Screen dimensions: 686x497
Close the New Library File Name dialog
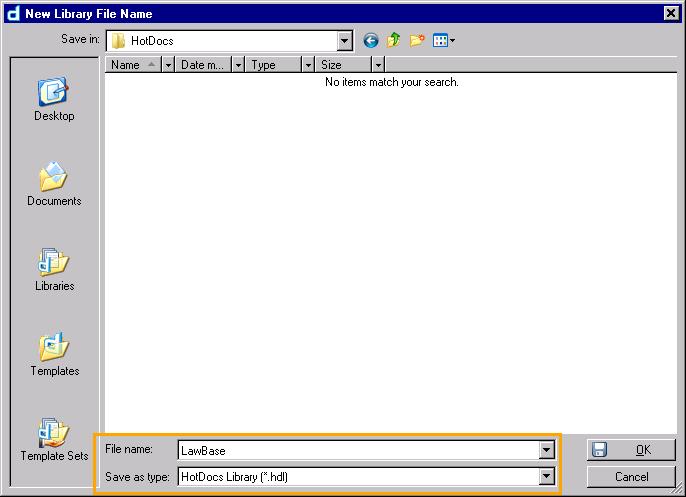coord(671,13)
